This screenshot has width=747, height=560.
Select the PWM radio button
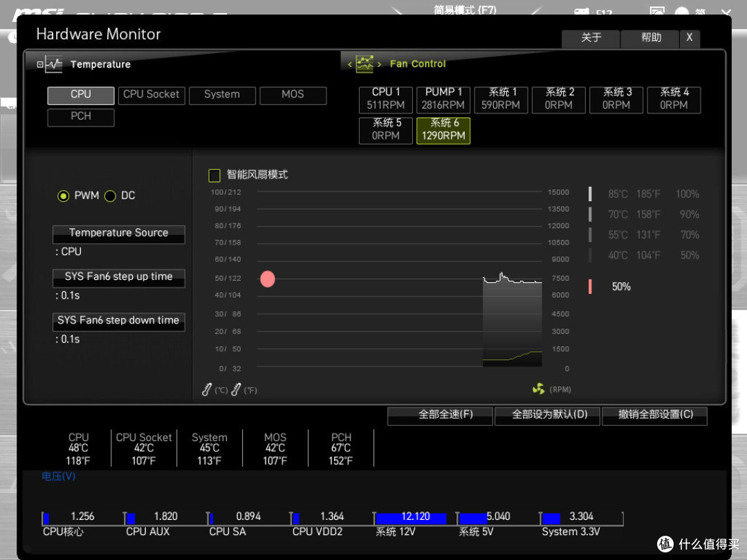pyautogui.click(x=64, y=196)
